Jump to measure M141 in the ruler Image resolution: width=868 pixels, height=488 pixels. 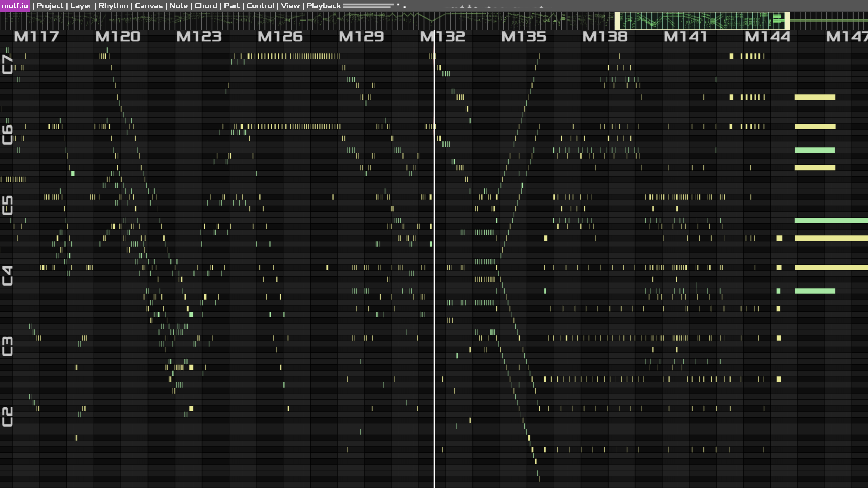click(685, 37)
